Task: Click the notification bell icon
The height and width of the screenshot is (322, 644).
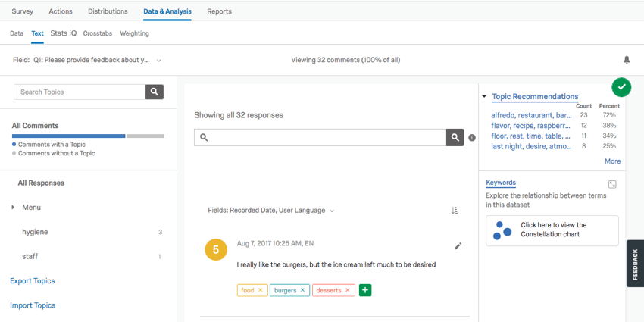Action: [627, 60]
